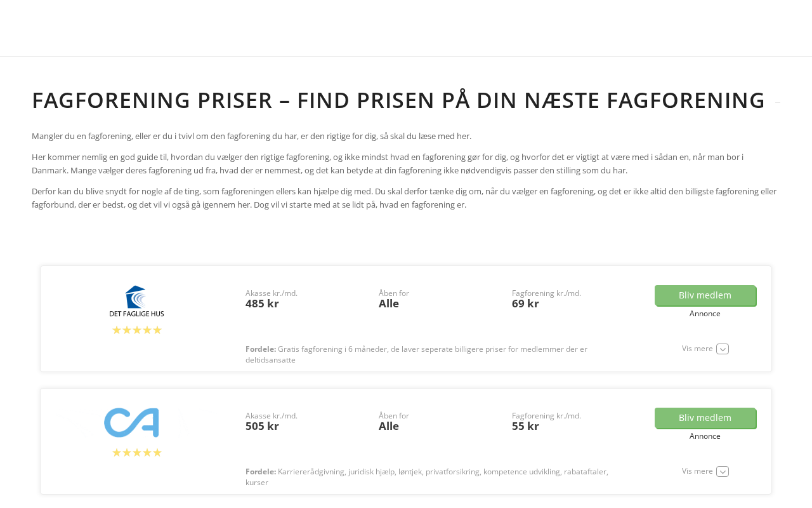Image resolution: width=812 pixels, height=508 pixels.
Task: Click the star rating under CA logo
Action: point(137,453)
